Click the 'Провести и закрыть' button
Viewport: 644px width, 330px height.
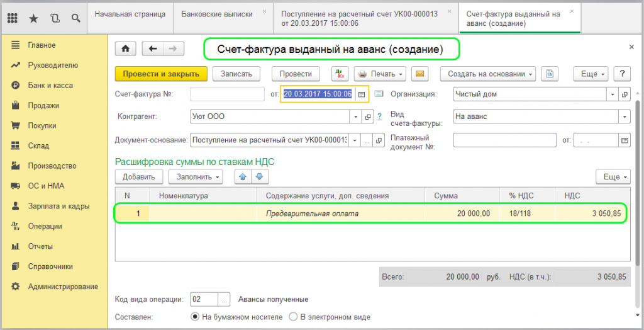pos(161,74)
